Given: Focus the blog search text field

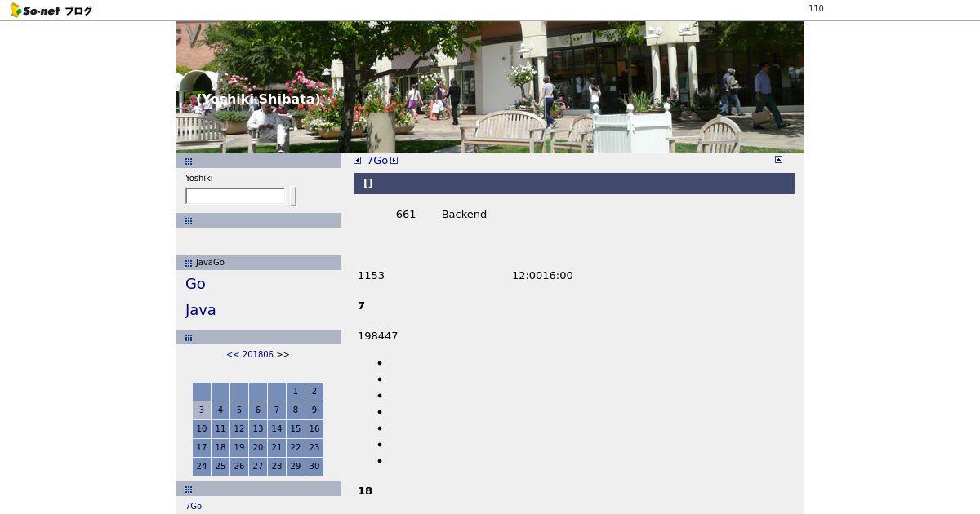Looking at the screenshot, I should click(x=235, y=196).
